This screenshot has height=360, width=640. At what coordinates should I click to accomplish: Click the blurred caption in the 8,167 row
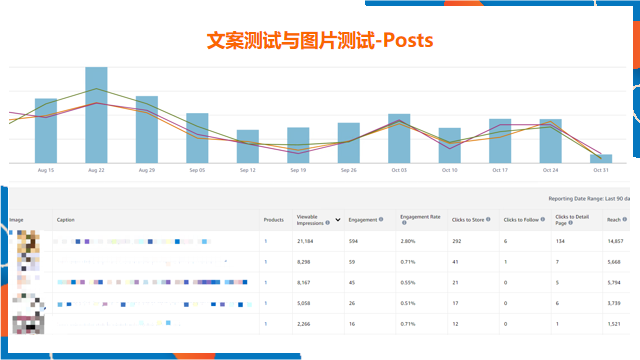pos(152,282)
